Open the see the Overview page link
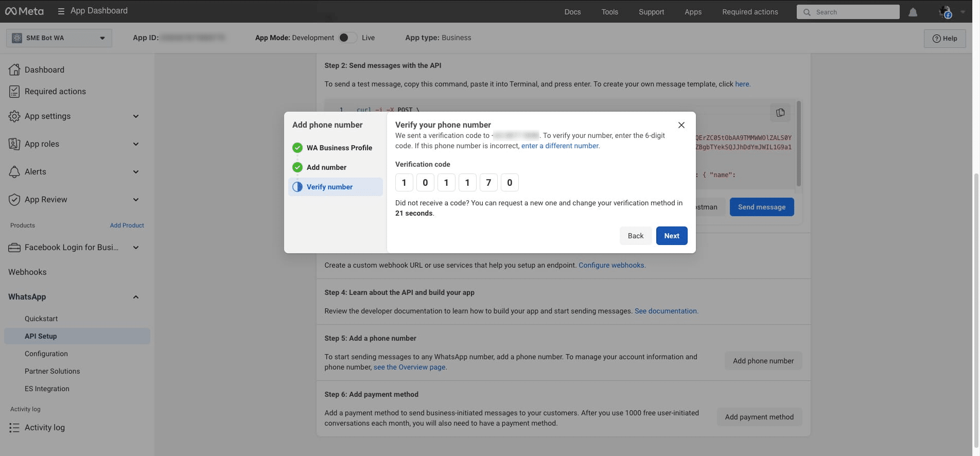Screen dimensions: 980x456 (410, 367)
